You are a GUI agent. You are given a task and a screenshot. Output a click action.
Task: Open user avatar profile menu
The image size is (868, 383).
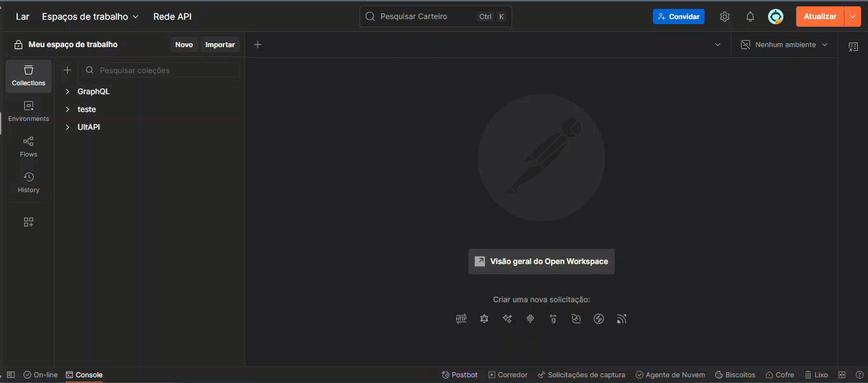776,17
